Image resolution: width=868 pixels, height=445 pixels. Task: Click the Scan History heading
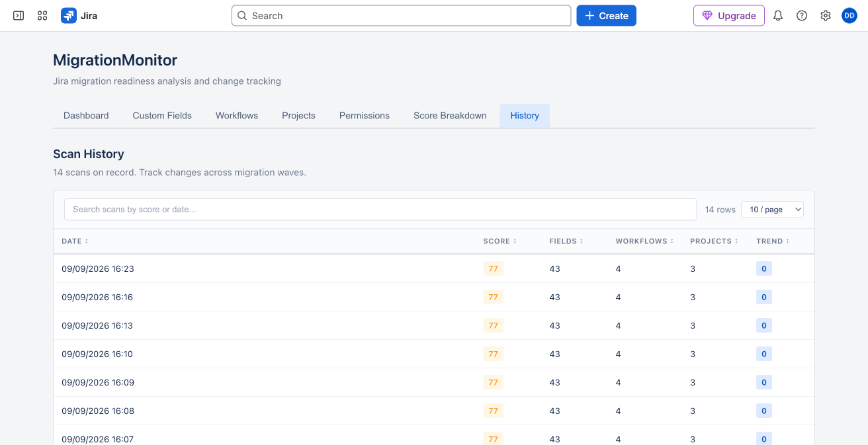coord(89,154)
